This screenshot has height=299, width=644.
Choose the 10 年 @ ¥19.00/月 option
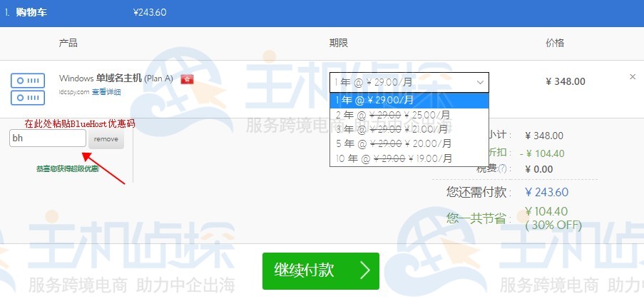409,158
